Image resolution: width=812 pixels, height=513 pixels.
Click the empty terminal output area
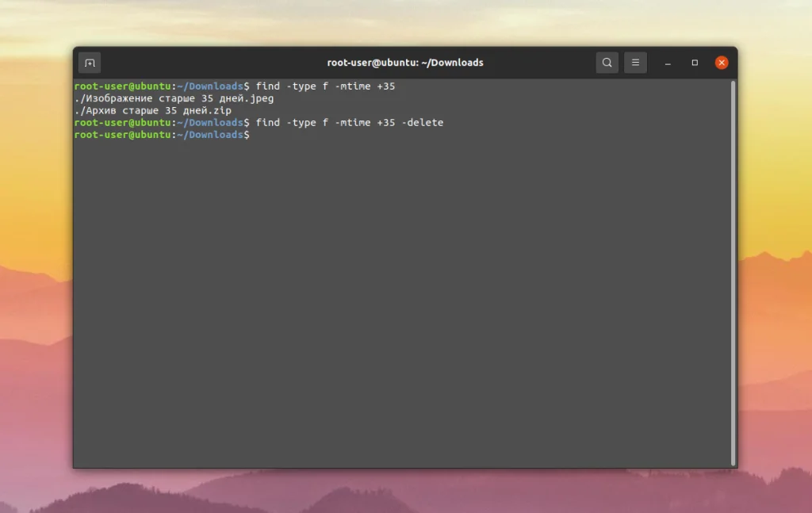396,301
